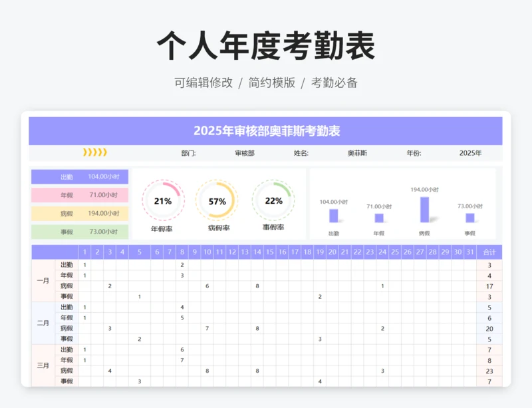
Task: Click the 合计 column header
Action: (x=489, y=252)
